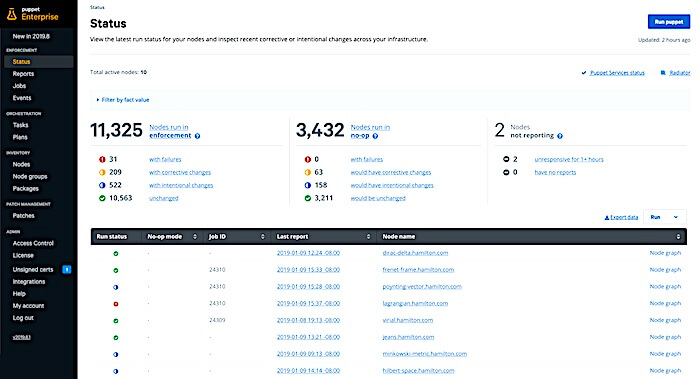Click the Export data link
Image resolution: width=700 pixels, height=379 pixels.
pos(624,217)
